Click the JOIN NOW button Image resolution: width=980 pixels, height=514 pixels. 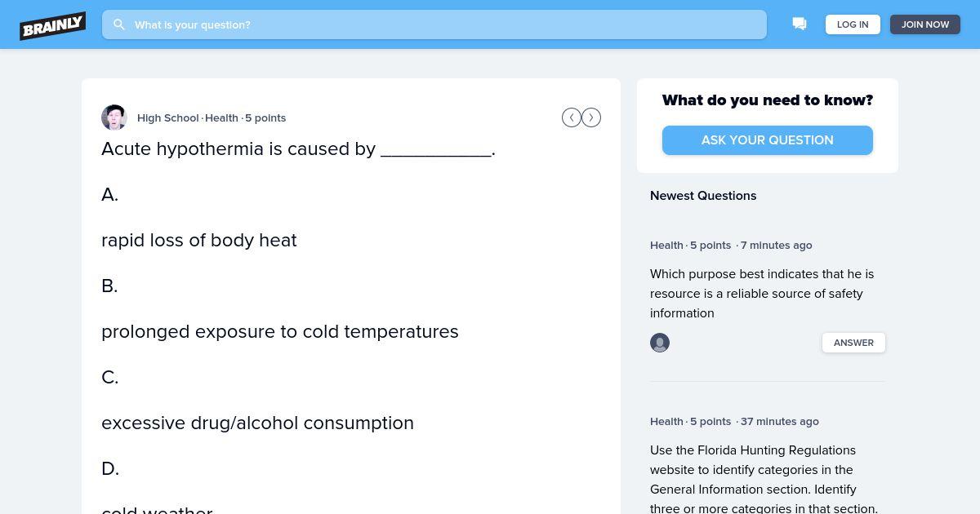925,24
